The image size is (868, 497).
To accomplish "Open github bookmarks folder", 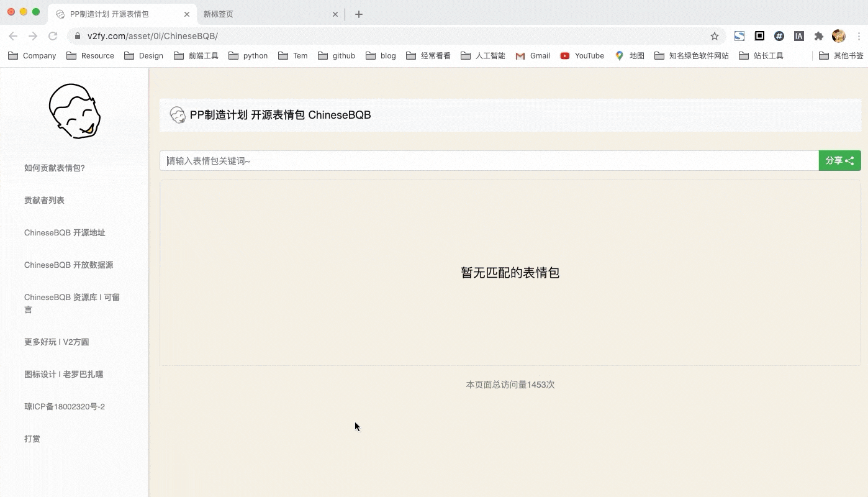I will 337,55.
